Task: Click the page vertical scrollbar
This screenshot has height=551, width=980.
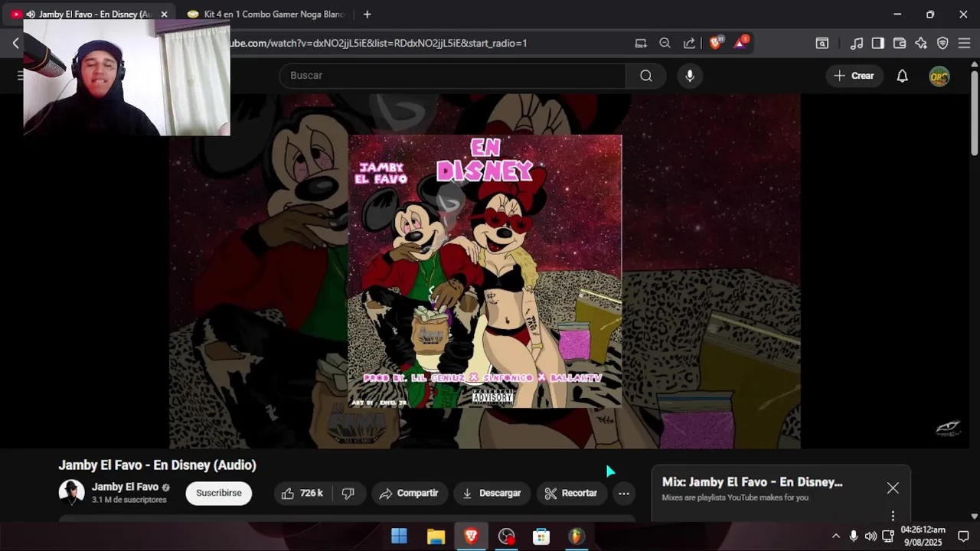Action: (x=974, y=112)
